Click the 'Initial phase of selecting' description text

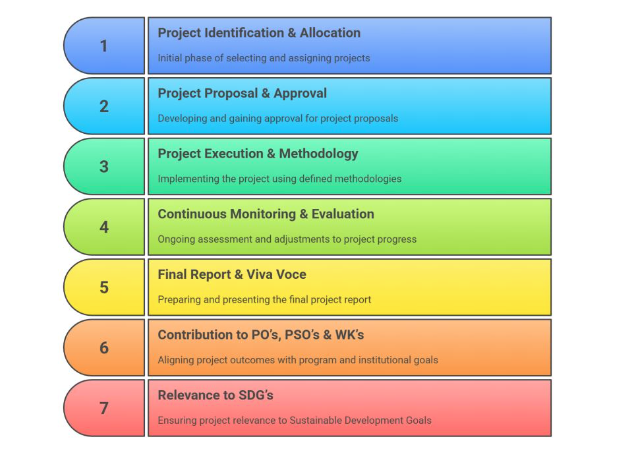click(x=264, y=58)
